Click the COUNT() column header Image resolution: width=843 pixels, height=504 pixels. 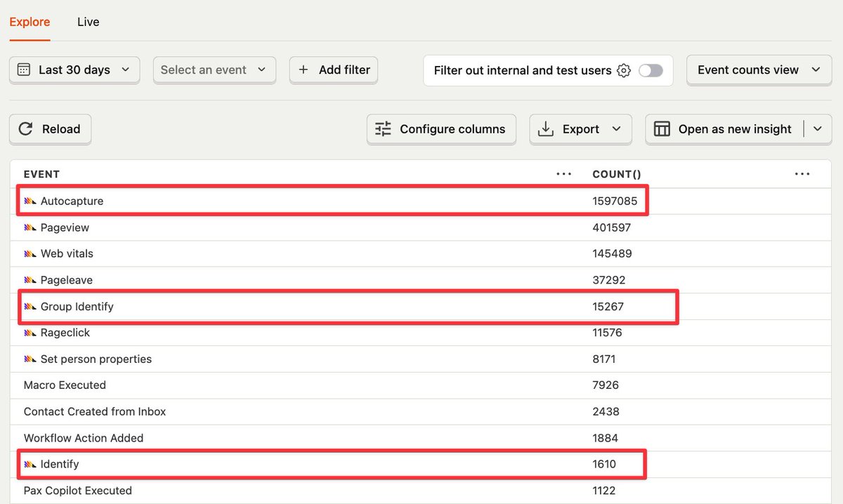tap(617, 174)
